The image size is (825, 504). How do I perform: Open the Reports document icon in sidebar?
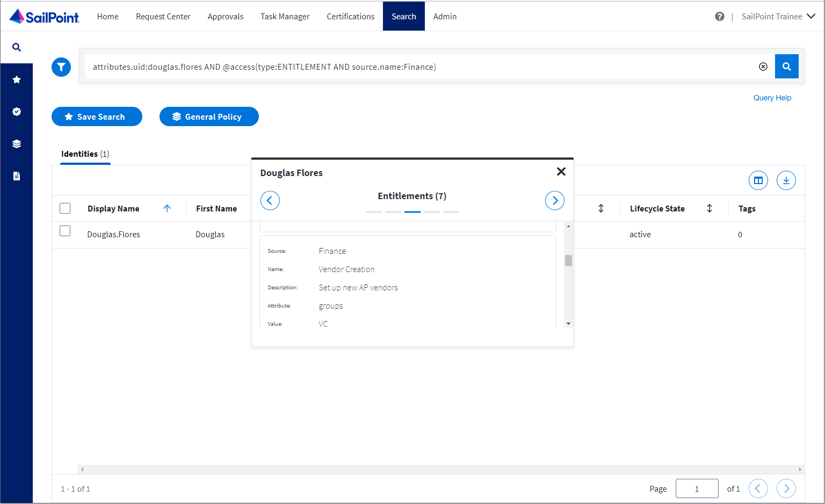(17, 176)
